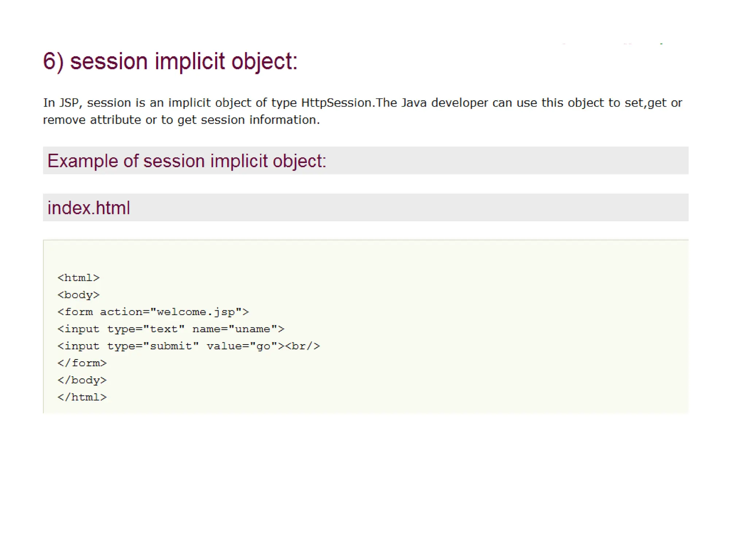Select the form action="welcome.jsp" code line

click(x=153, y=312)
